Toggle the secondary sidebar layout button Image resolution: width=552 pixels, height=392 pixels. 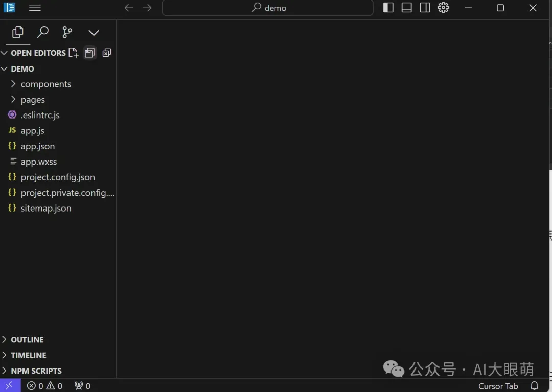425,8
